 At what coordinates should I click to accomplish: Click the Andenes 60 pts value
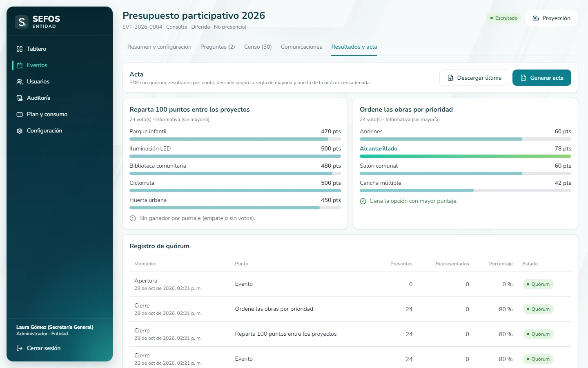[x=563, y=132]
